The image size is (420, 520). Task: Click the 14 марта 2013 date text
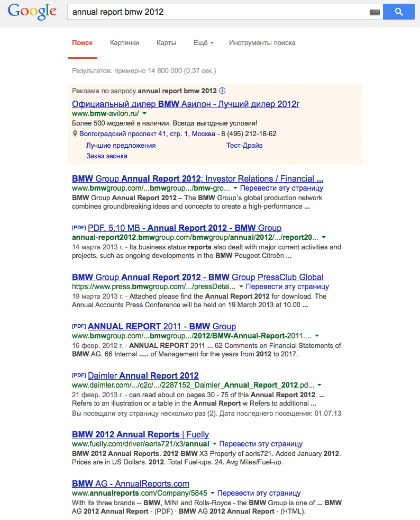click(x=97, y=247)
